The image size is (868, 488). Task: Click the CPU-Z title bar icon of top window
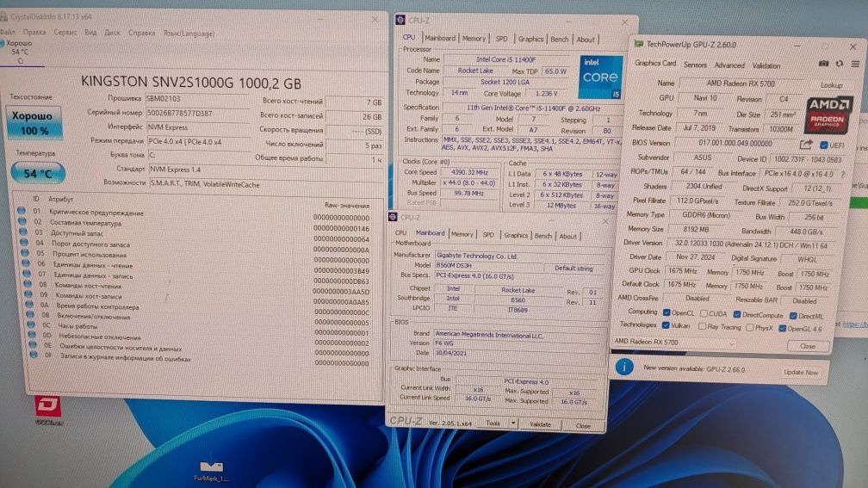400,20
